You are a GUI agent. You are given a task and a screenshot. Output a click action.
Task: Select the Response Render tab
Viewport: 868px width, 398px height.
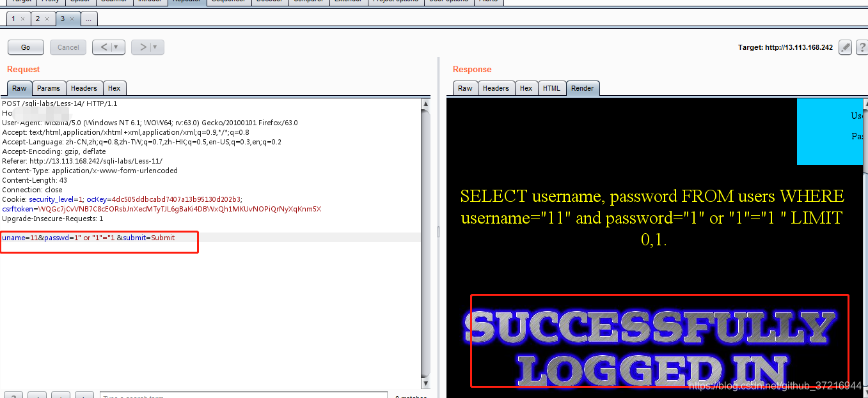click(x=582, y=88)
